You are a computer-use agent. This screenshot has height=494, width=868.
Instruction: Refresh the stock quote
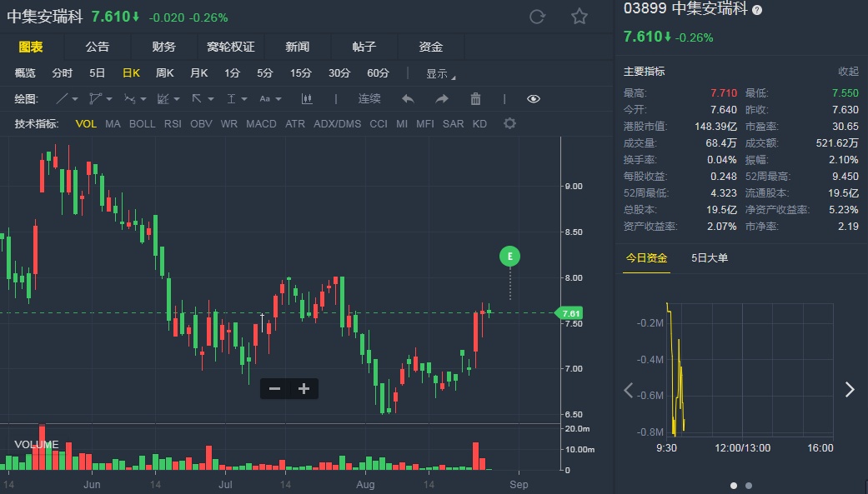point(537,17)
